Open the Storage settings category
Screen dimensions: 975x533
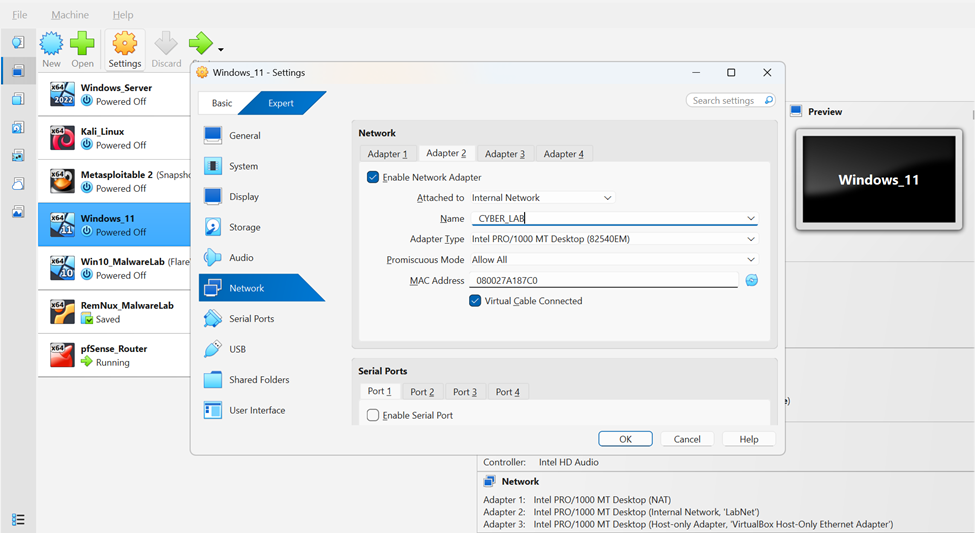262,227
